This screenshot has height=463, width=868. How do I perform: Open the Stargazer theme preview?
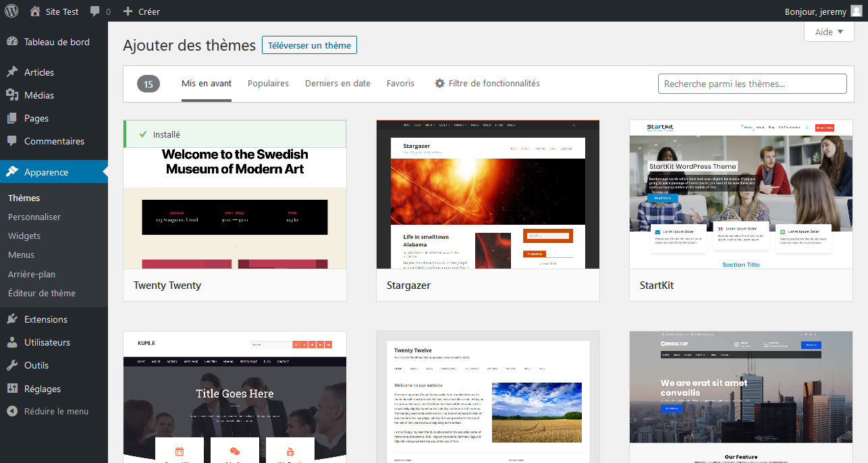(488, 195)
